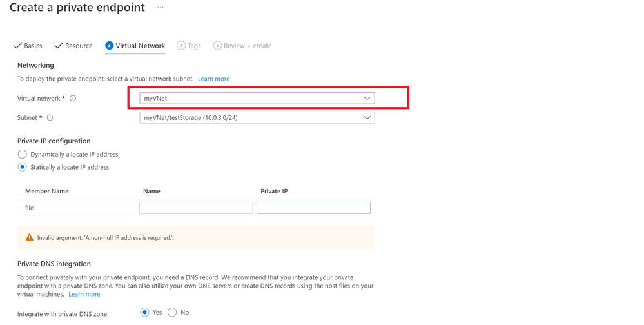644x325 pixels.
Task: Expand the Subnet dropdown
Action: point(257,118)
